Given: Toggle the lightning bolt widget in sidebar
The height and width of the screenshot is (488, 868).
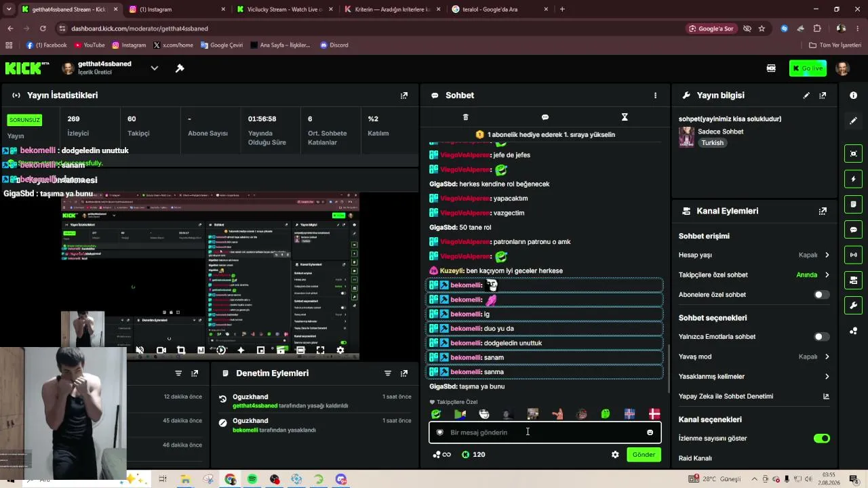Looking at the screenshot, I should [x=853, y=179].
